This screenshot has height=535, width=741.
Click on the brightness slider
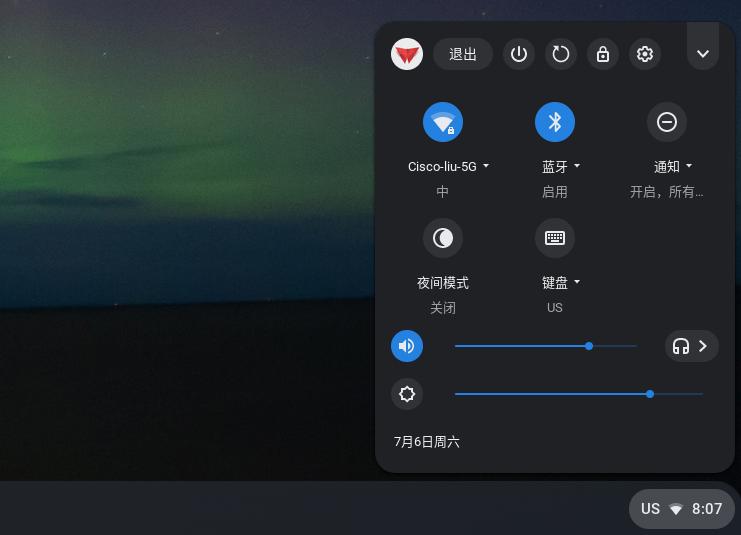(579, 394)
